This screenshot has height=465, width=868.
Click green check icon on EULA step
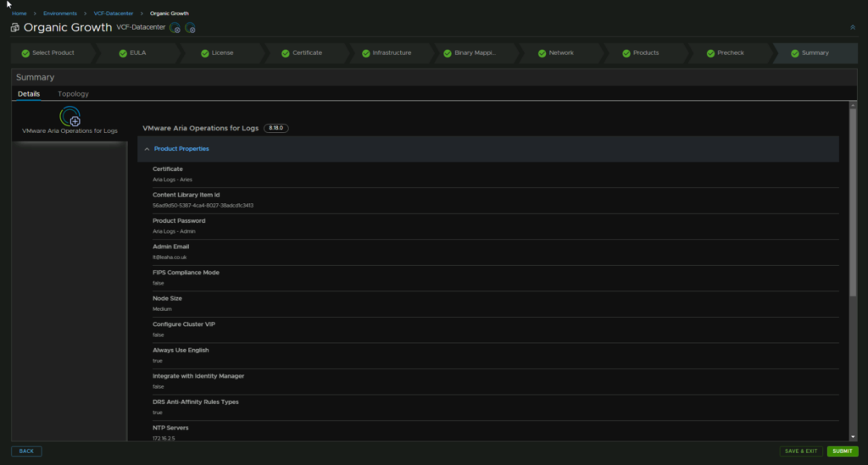pos(123,53)
